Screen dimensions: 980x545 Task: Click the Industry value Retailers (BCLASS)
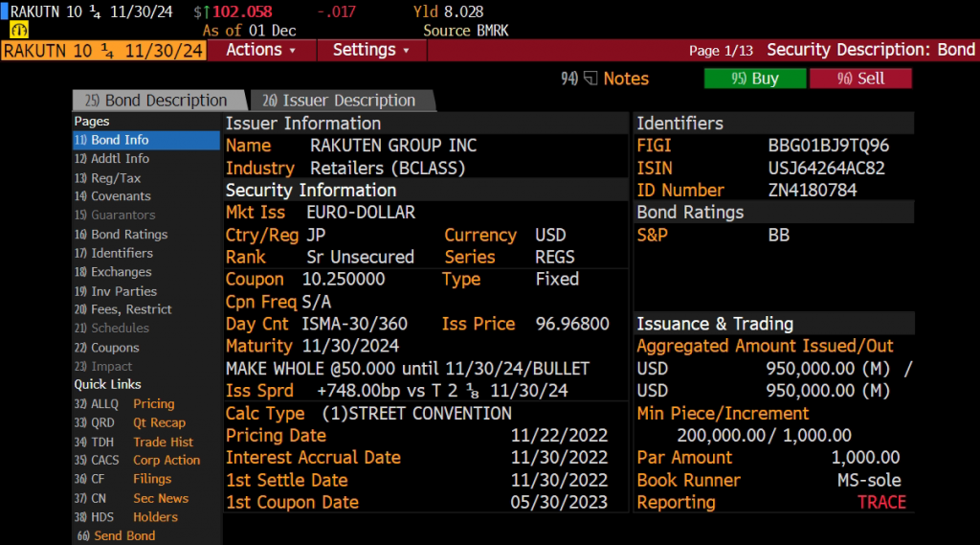point(388,169)
